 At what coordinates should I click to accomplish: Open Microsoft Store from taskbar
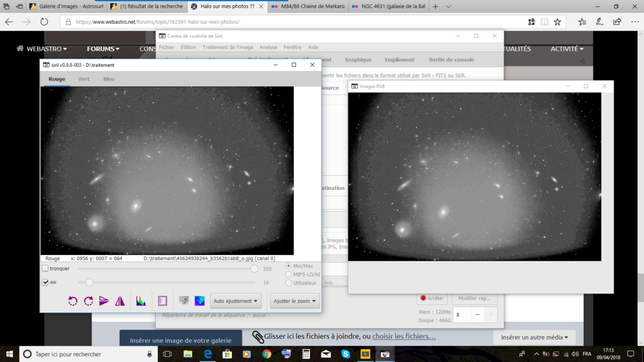click(x=227, y=354)
